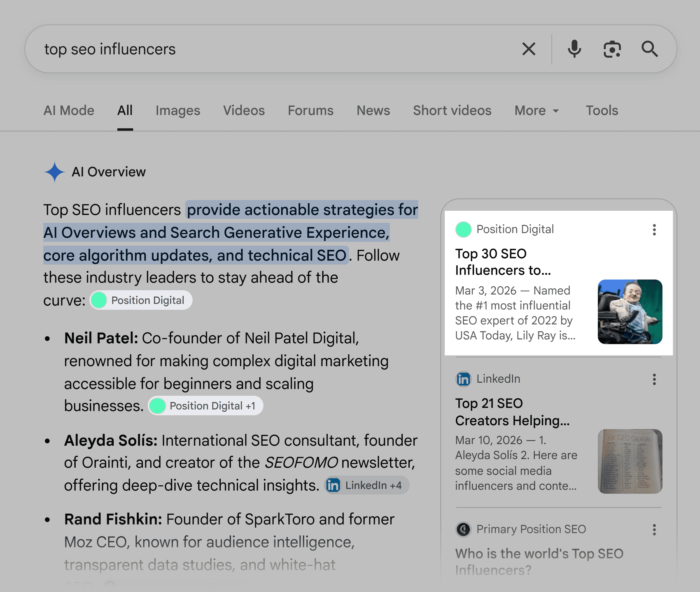The width and height of the screenshot is (700, 592).
Task: Expand the More dropdown menu
Action: pos(537,110)
